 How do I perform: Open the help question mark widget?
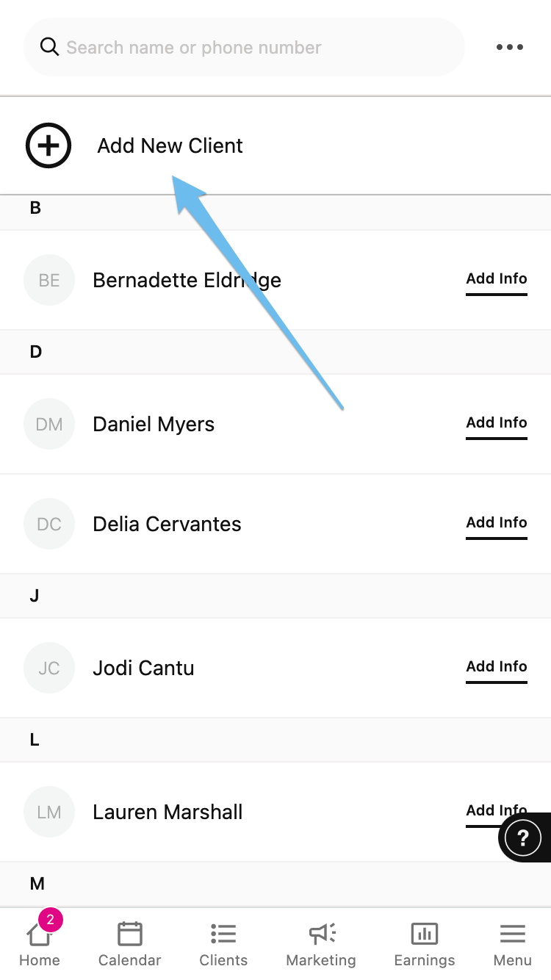coord(523,837)
